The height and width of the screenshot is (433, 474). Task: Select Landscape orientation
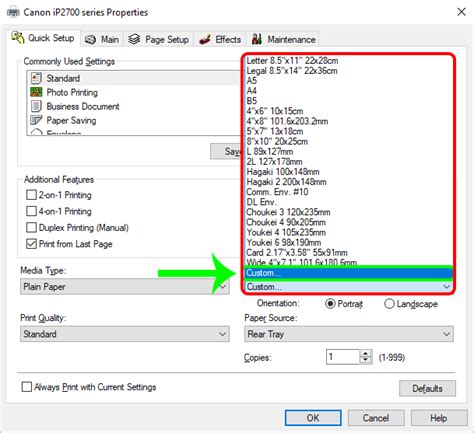coord(389,304)
